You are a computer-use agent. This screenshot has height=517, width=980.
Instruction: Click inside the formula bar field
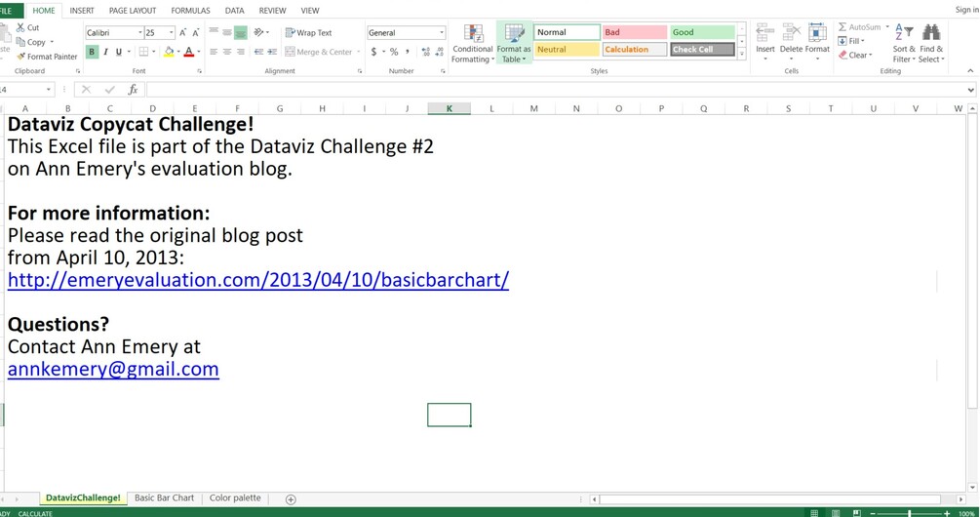556,90
